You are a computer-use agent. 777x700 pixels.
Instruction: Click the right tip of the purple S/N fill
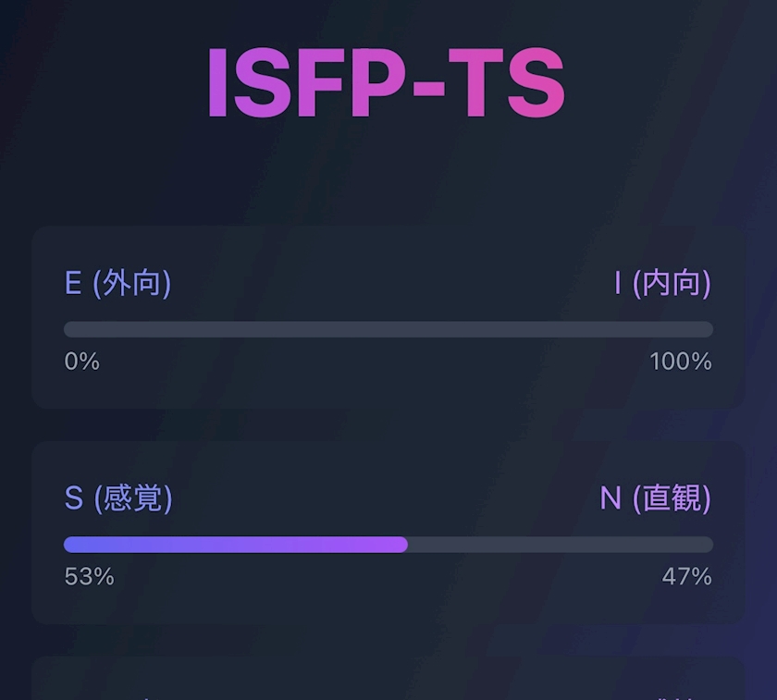pos(404,545)
